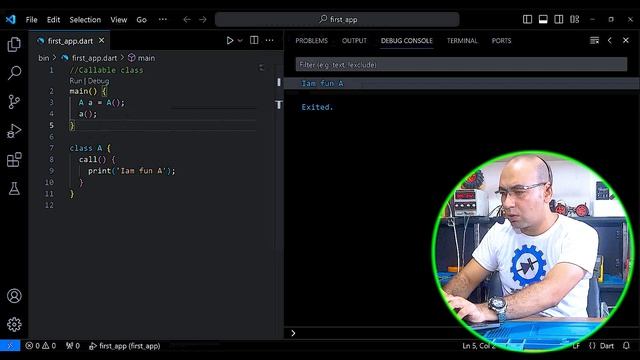Open the View menu
The width and height of the screenshot is (640, 360).
(x=118, y=20)
